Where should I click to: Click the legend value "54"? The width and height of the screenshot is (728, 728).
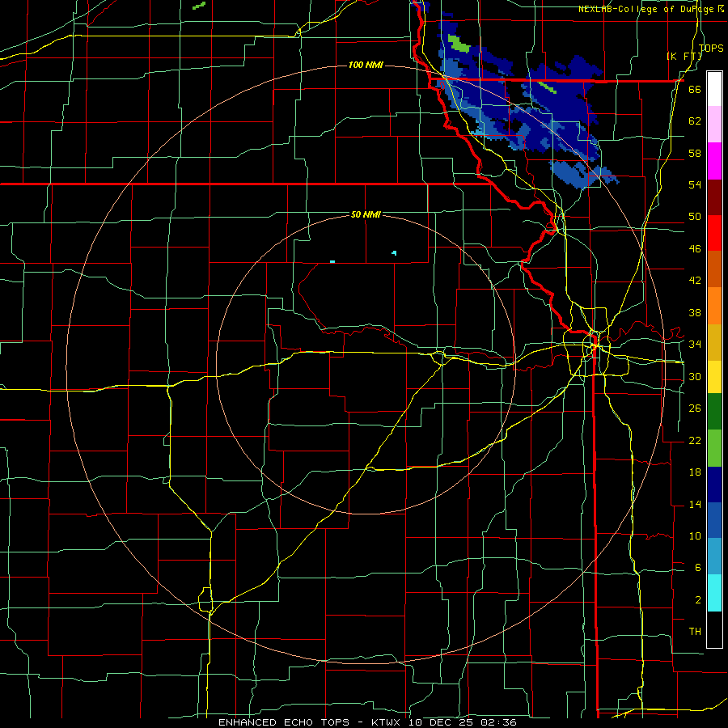[695, 184]
